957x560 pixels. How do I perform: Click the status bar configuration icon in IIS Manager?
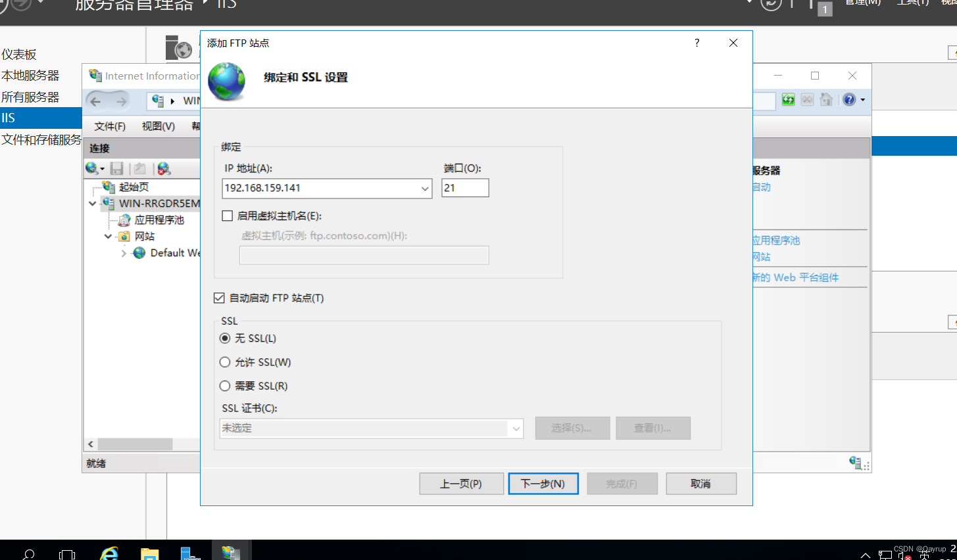tap(855, 463)
